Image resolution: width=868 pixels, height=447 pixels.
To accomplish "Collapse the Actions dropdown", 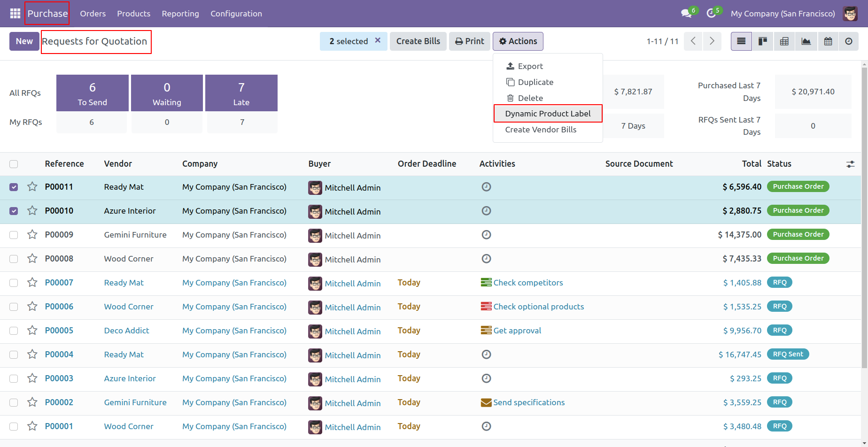I will pyautogui.click(x=518, y=41).
